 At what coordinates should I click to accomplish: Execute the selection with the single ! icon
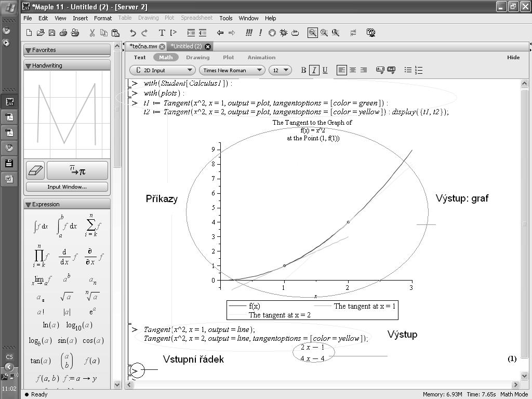(260, 33)
